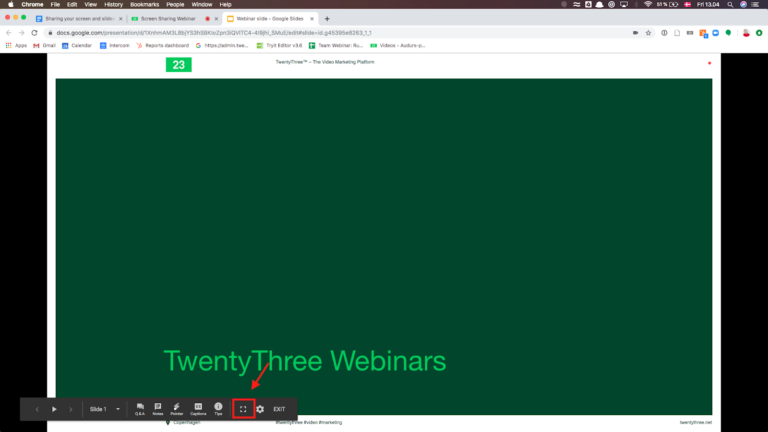Close the Sharing your screen and slides tab
Screen dimensions: 768x432
[x=121, y=19]
